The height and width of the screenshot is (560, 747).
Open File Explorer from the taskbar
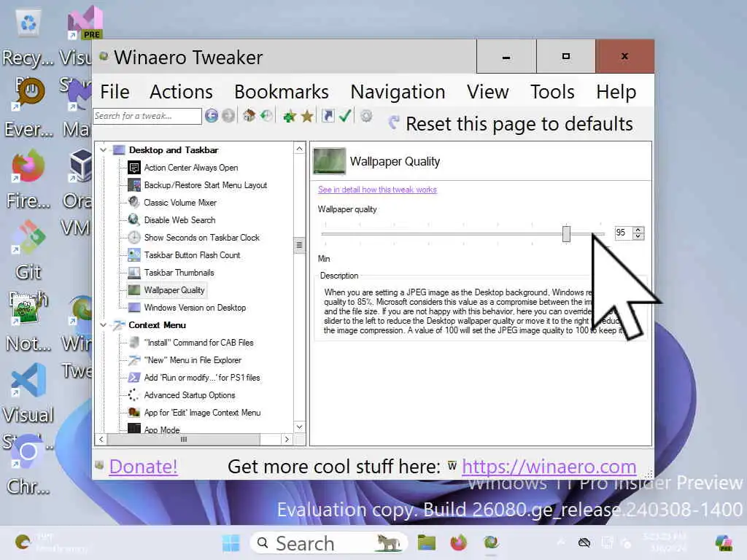click(426, 542)
